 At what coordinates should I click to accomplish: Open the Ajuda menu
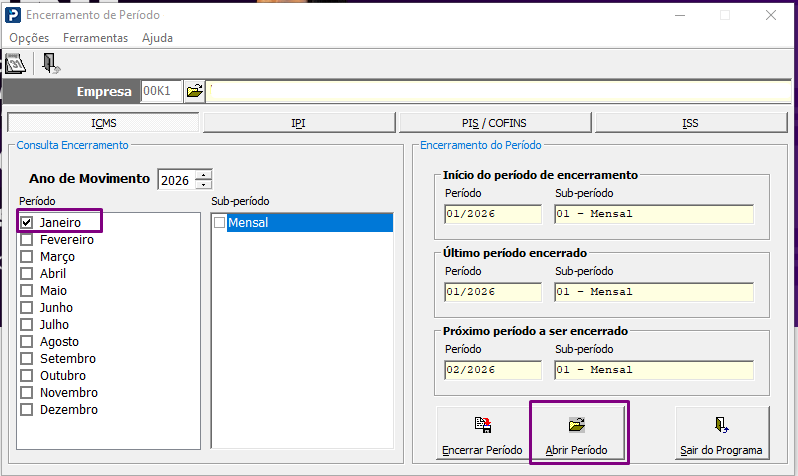pyautogui.click(x=157, y=38)
